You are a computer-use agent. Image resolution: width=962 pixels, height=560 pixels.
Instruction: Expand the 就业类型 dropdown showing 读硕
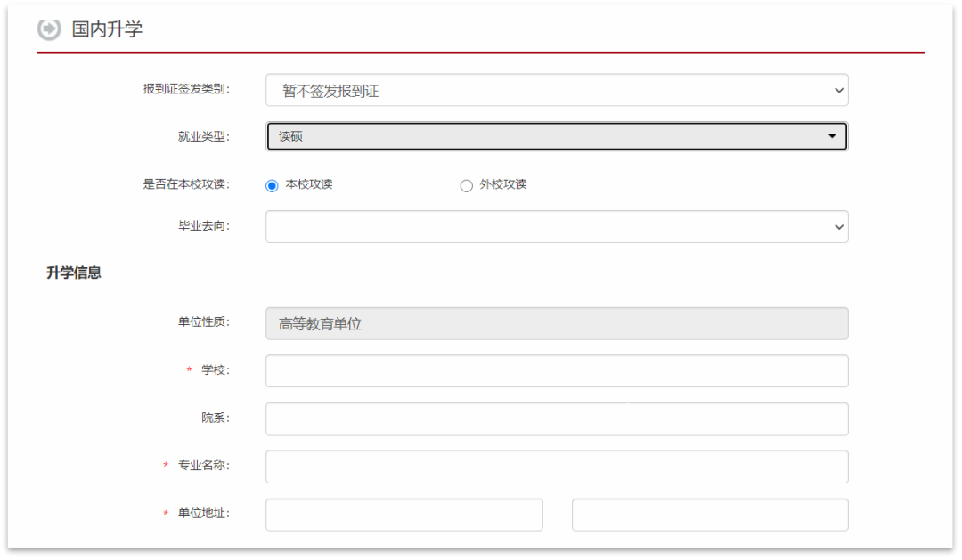click(x=556, y=136)
